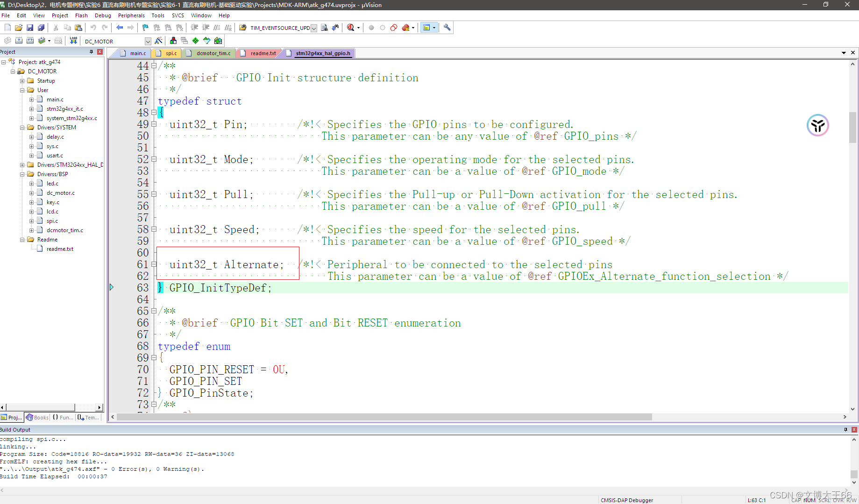Open Manage Project Items icon
Viewport: 859px width, 504px height.
(x=173, y=41)
